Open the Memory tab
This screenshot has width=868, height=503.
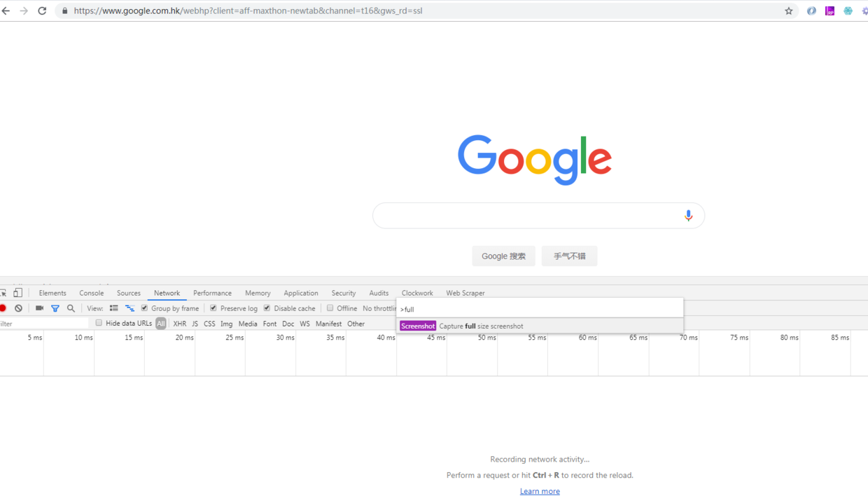258,293
